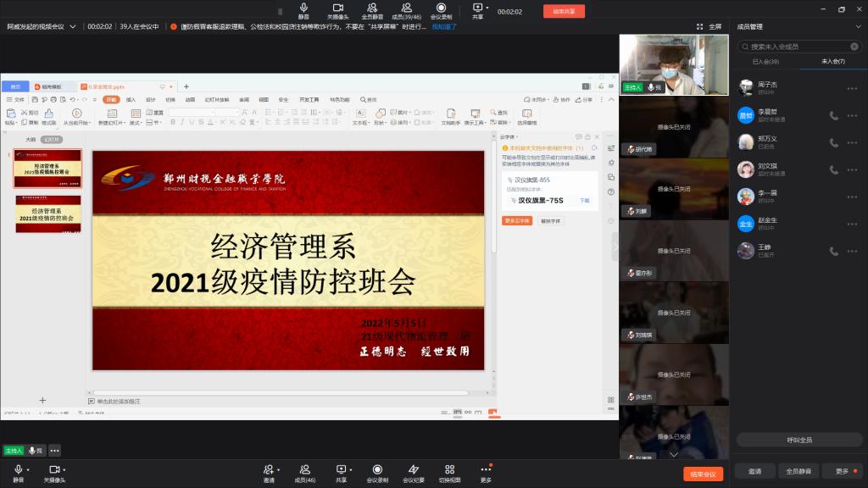
Task: Click the share screen icon in bottom bar
Action: [x=341, y=473]
